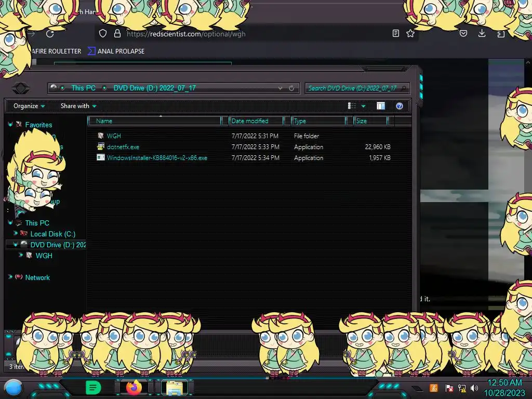The width and height of the screenshot is (532, 399).
Task: Click the WGH folder icon in list
Action: point(100,136)
